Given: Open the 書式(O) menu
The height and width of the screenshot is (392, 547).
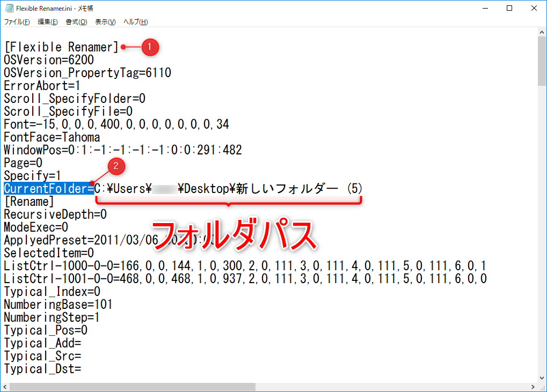Looking at the screenshot, I should [76, 22].
